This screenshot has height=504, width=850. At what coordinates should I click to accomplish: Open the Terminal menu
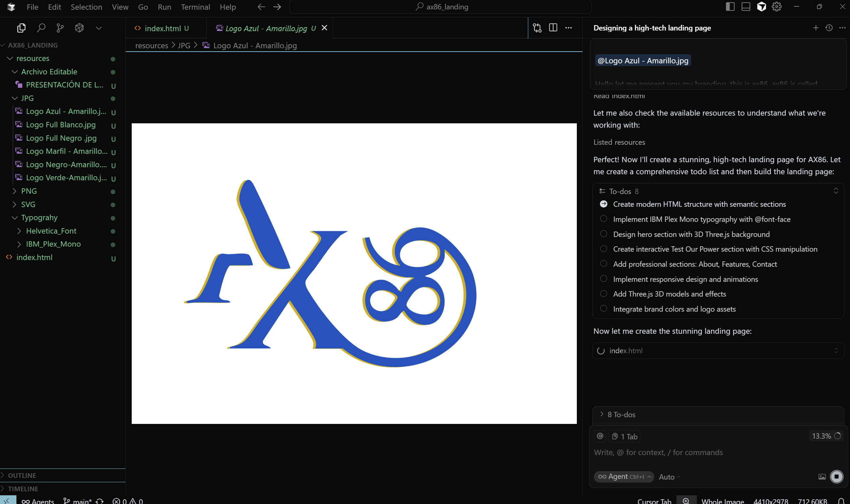tap(195, 7)
